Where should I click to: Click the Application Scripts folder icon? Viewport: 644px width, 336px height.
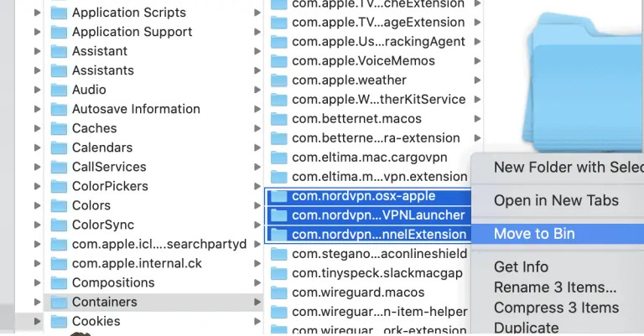tap(59, 13)
